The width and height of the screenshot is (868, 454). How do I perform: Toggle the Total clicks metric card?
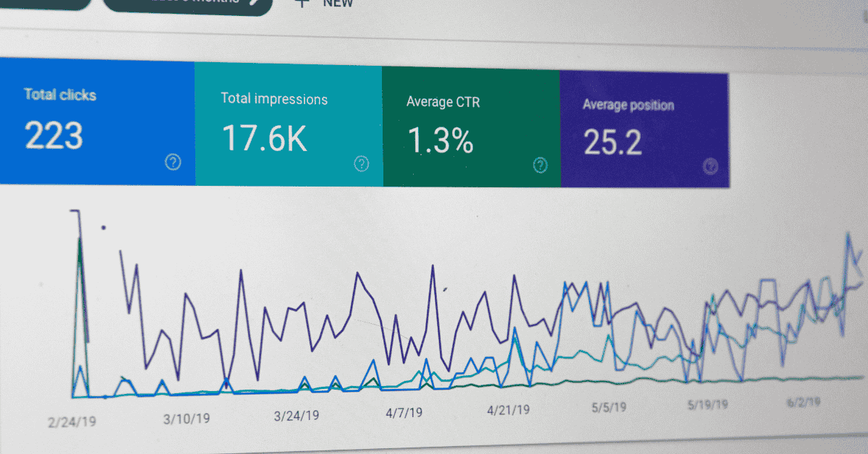click(x=94, y=123)
